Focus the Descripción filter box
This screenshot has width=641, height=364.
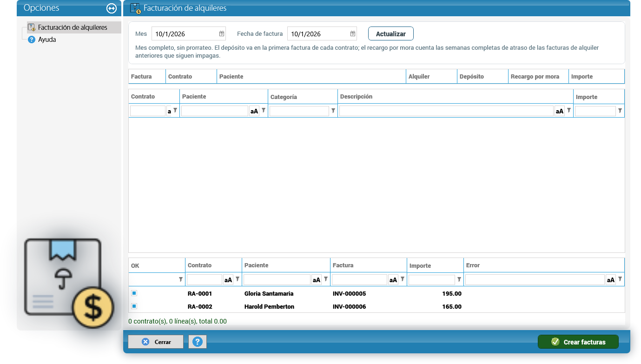pos(446,111)
